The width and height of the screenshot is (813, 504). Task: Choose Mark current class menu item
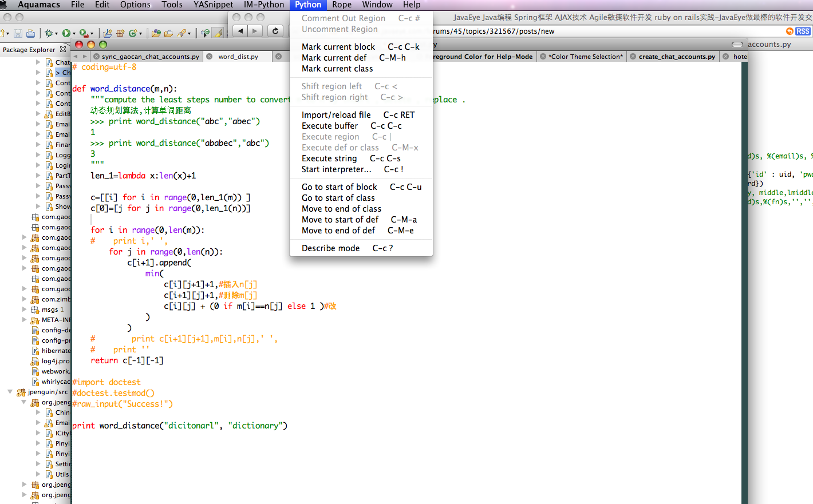[361, 69]
